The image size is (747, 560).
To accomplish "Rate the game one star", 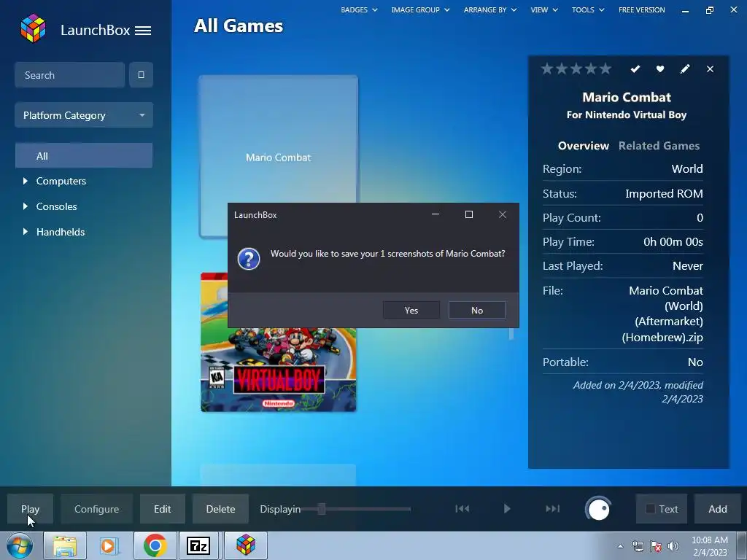I will [547, 69].
